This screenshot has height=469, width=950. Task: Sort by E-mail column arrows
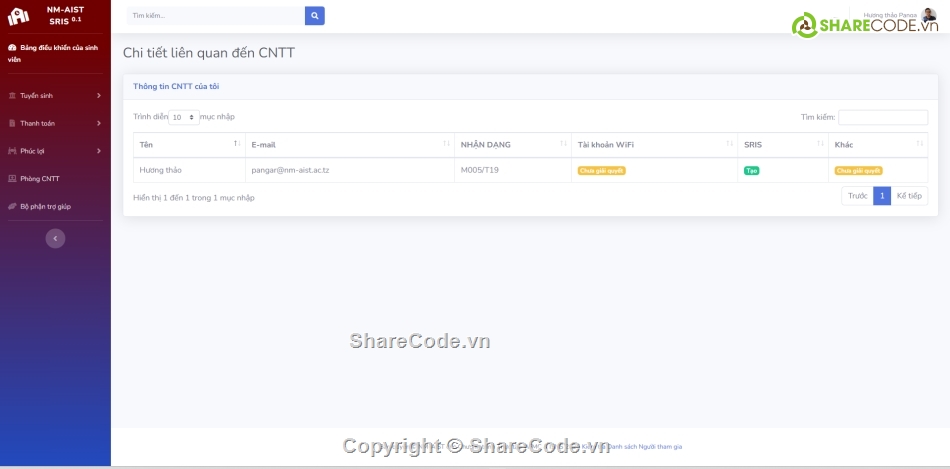[x=446, y=145]
